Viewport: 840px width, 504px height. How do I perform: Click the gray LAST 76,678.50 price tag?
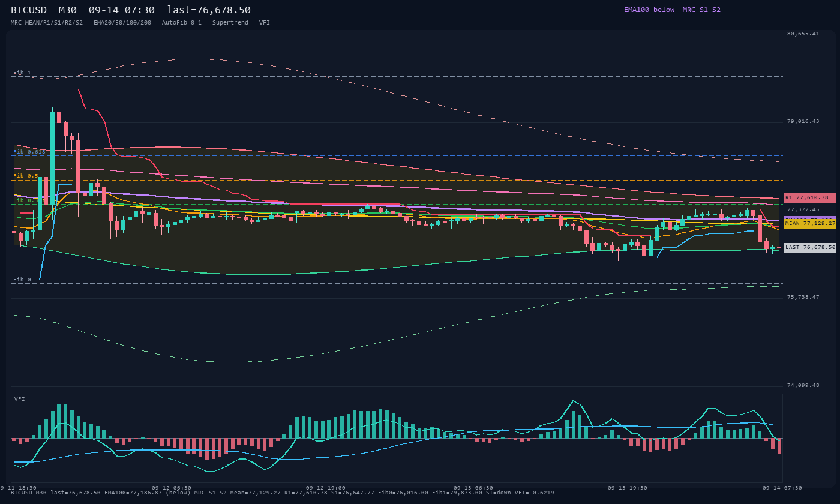pyautogui.click(x=809, y=247)
